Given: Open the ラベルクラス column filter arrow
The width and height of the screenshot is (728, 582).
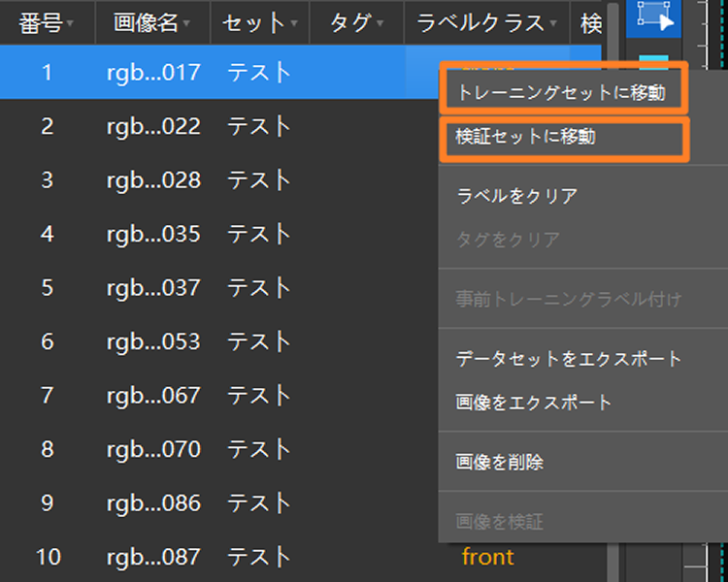Looking at the screenshot, I should pyautogui.click(x=553, y=23).
